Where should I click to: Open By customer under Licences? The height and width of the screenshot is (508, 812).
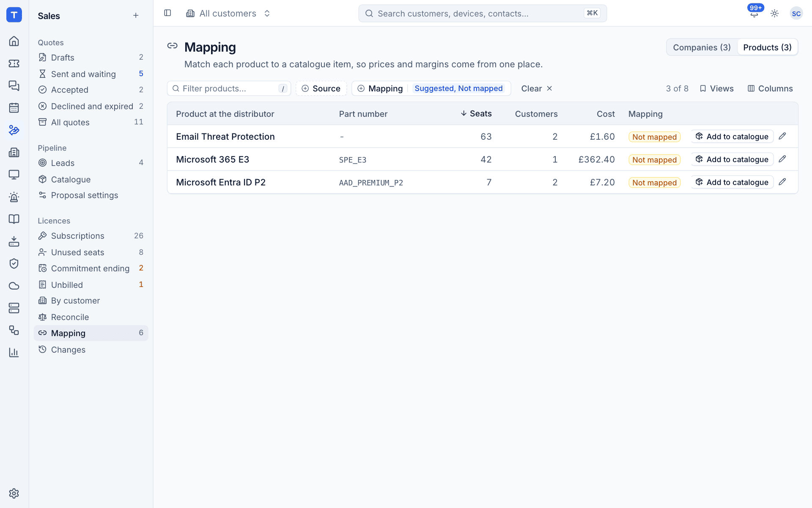point(91,301)
